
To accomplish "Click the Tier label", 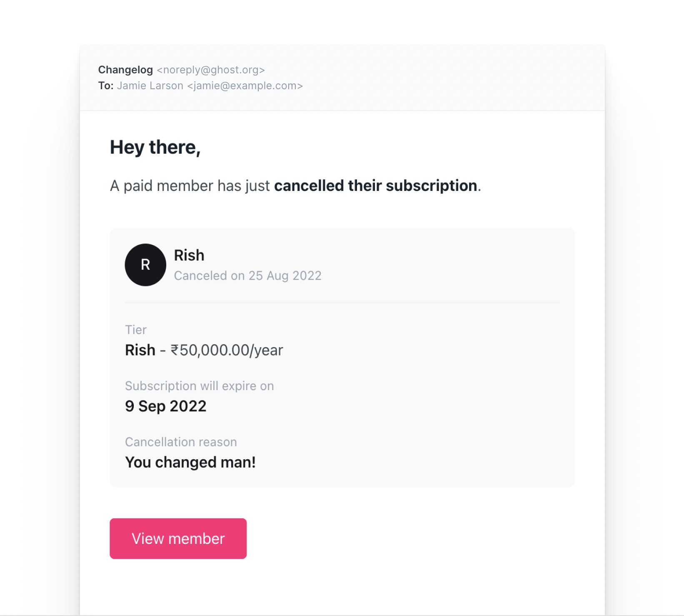I will point(136,330).
